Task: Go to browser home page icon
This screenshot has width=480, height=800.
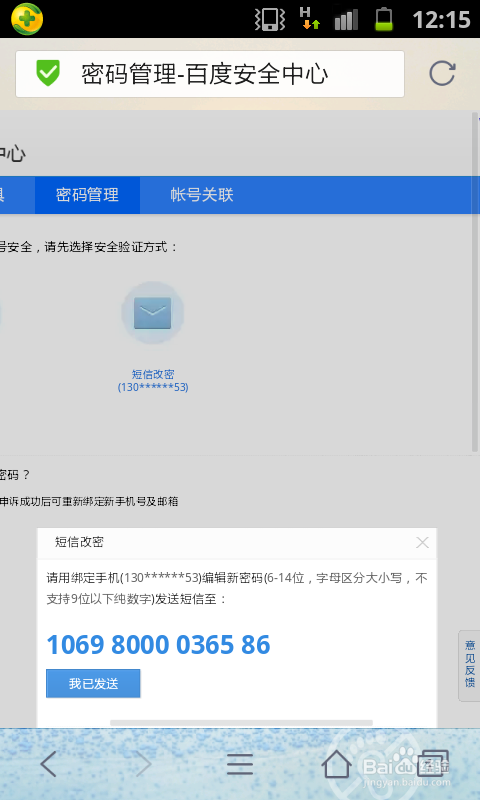Action: click(337, 764)
